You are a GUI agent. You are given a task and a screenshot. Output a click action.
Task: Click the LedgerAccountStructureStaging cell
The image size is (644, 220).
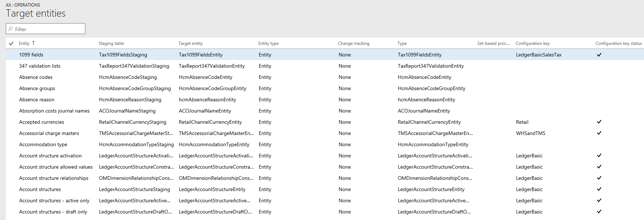coord(134,189)
